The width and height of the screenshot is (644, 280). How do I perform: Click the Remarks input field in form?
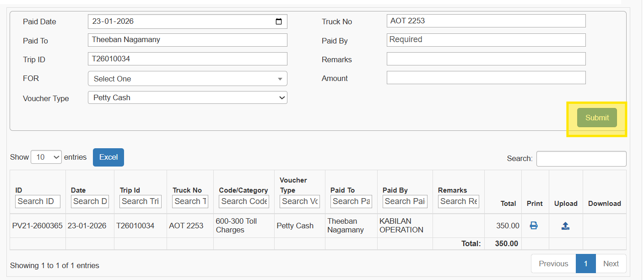(x=486, y=59)
